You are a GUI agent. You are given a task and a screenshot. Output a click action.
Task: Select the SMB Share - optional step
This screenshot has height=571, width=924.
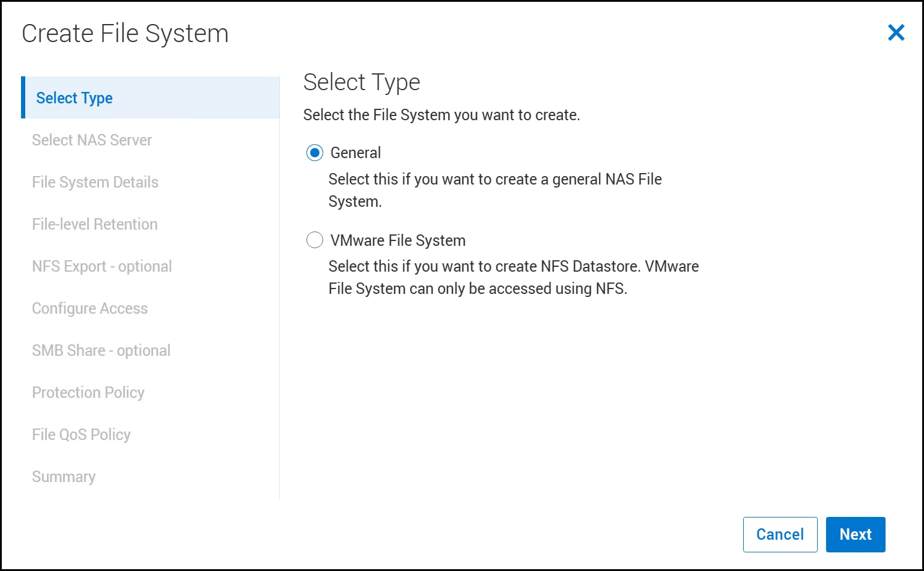pos(101,350)
